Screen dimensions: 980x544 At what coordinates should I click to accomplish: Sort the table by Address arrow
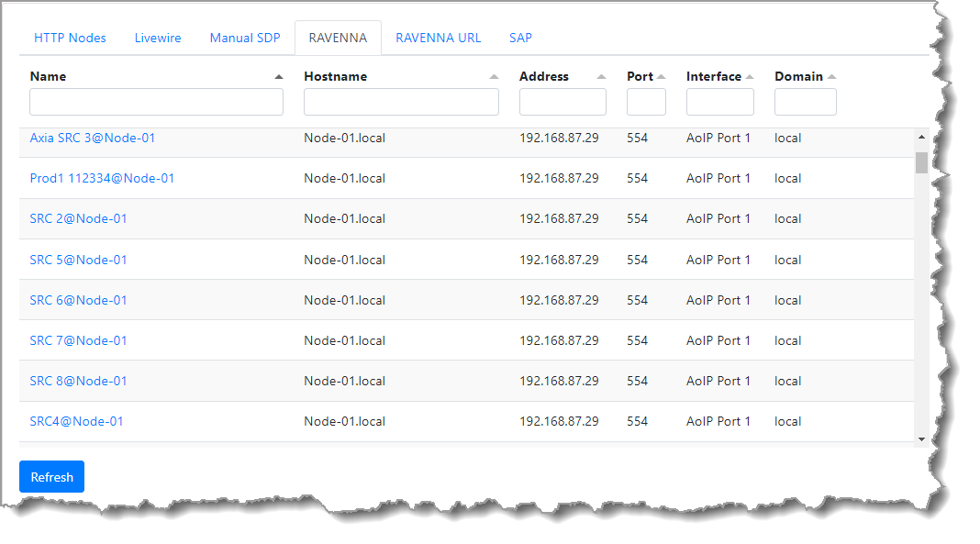[601, 77]
